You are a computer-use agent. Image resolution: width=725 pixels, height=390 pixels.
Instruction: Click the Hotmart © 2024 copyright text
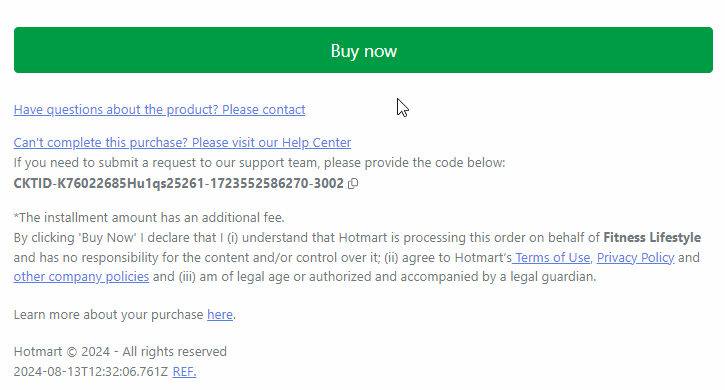[x=62, y=352]
